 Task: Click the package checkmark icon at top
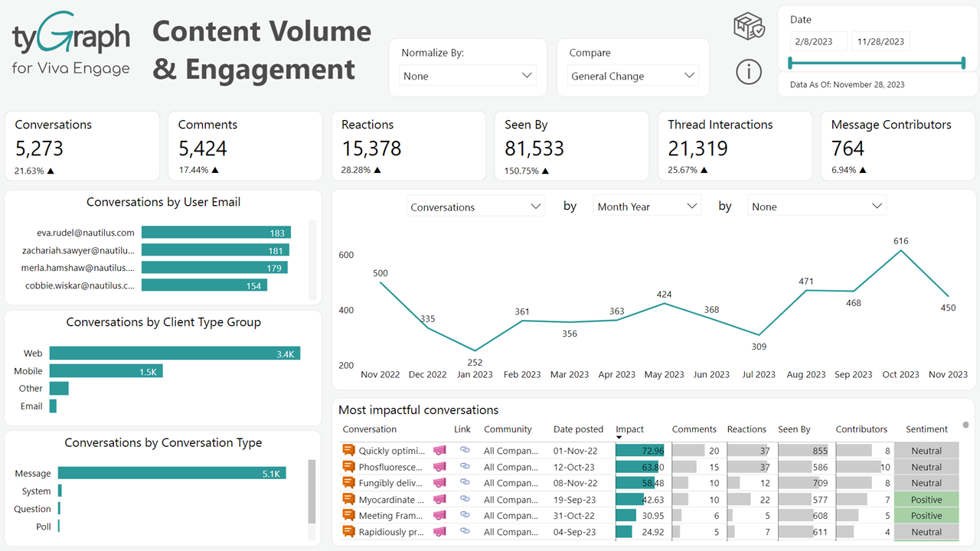(749, 27)
